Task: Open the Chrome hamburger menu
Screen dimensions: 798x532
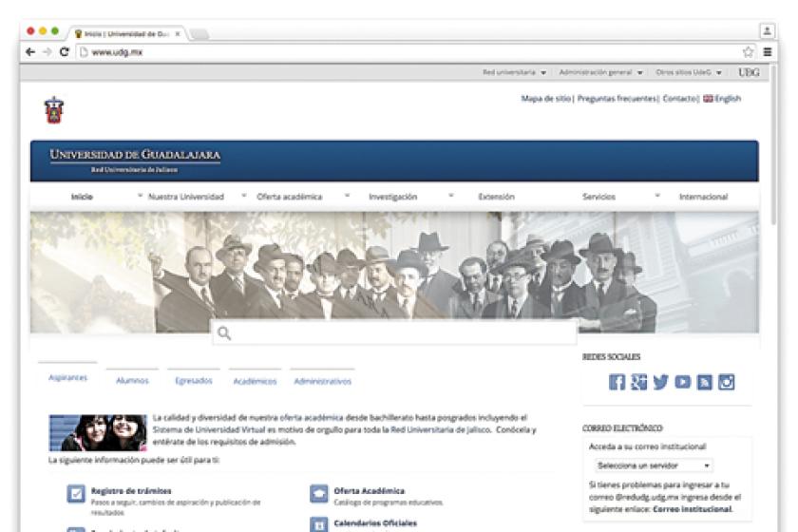Action: point(768,52)
